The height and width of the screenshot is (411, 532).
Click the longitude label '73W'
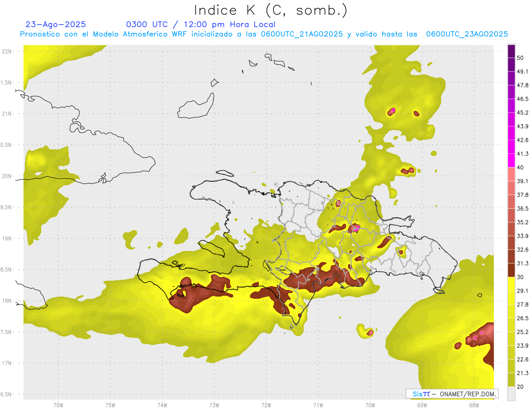point(214,404)
